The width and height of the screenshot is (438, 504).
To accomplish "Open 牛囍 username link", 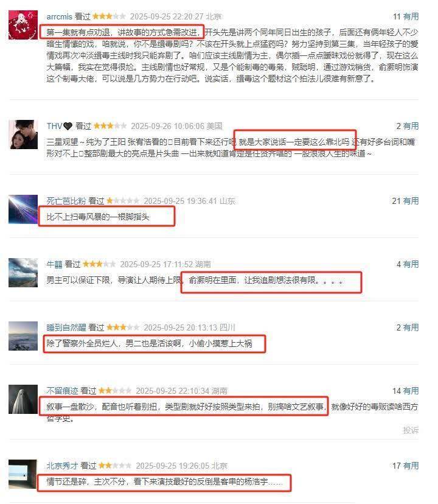I will pos(54,264).
